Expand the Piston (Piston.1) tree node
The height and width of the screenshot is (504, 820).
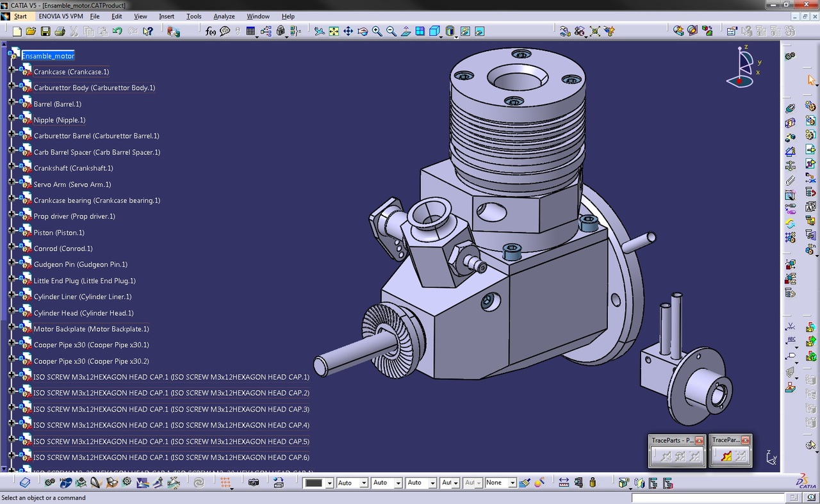(x=12, y=230)
